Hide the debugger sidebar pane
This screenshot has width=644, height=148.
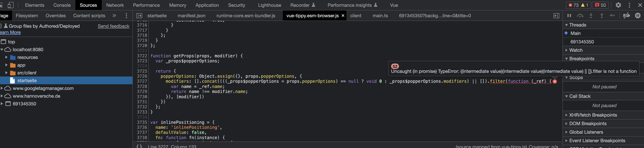coord(556,16)
